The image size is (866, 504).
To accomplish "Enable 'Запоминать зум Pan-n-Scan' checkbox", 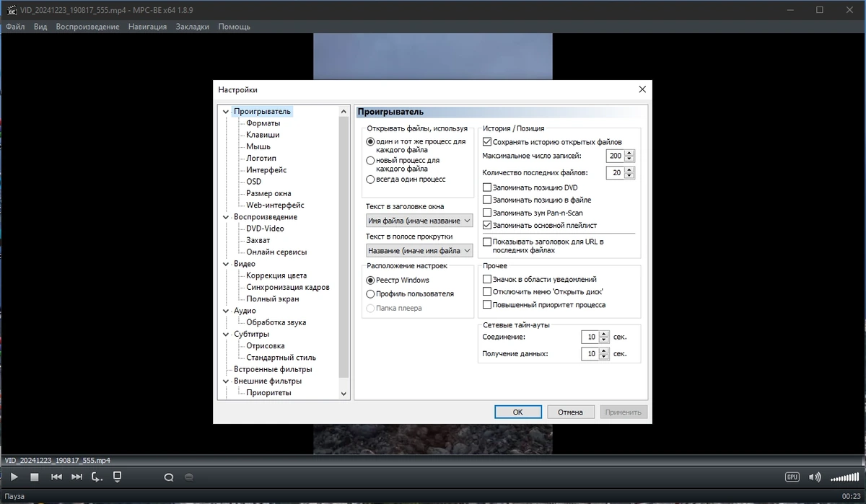I will 487,213.
